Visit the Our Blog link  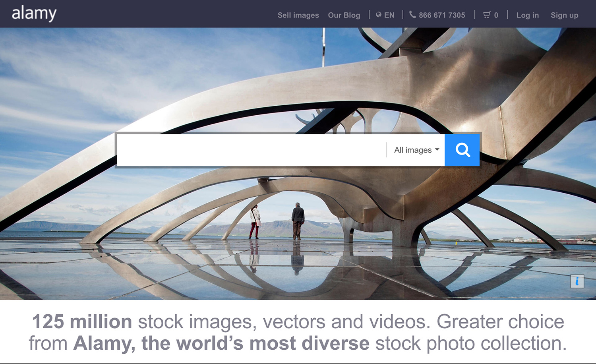(x=344, y=15)
